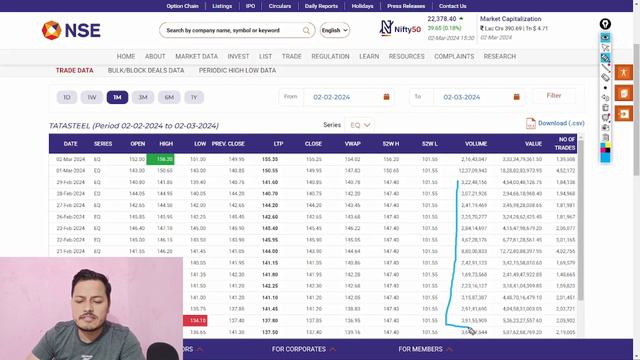This screenshot has width=640, height=360.
Task: Click the pen size dot
Action: click(x=605, y=88)
